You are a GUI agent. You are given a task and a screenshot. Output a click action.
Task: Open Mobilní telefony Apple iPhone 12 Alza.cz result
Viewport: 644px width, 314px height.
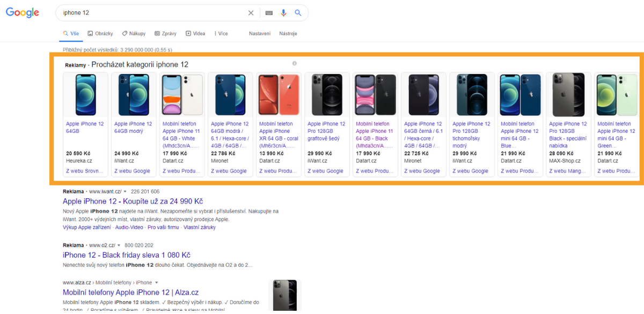[x=131, y=293]
